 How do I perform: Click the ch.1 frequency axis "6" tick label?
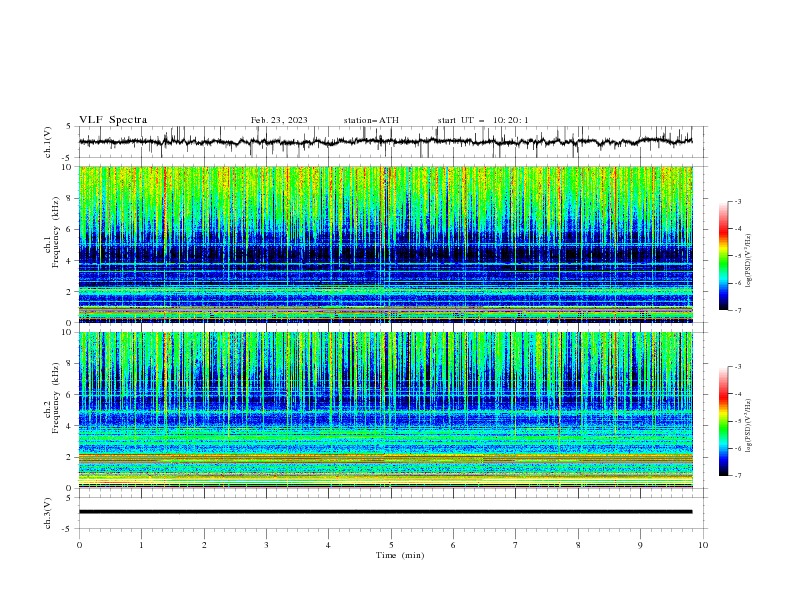pos(70,230)
